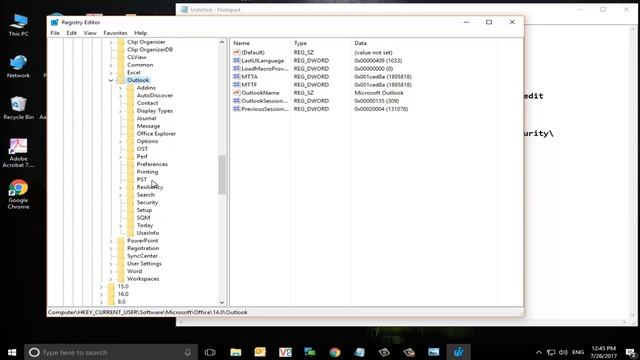Open the Action Center notifications icon

(630, 352)
